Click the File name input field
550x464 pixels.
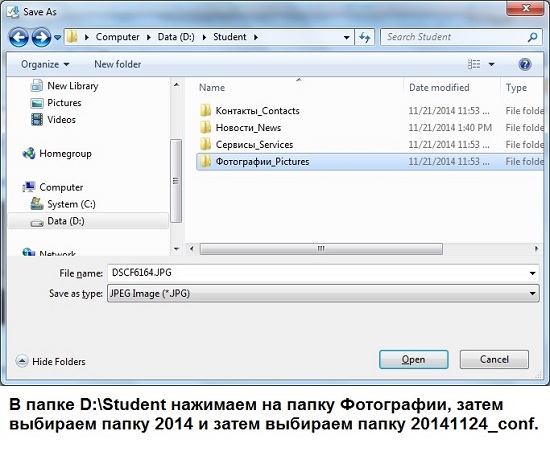click(317, 273)
